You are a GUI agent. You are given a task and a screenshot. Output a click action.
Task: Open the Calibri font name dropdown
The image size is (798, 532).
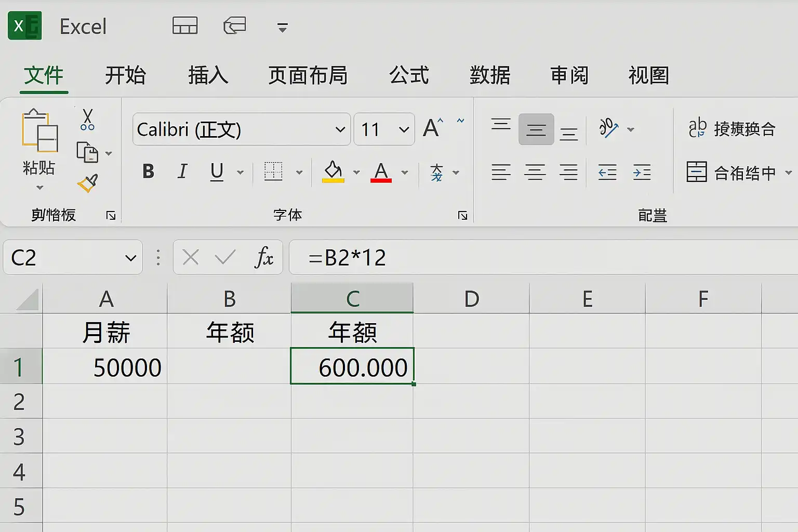340,129
